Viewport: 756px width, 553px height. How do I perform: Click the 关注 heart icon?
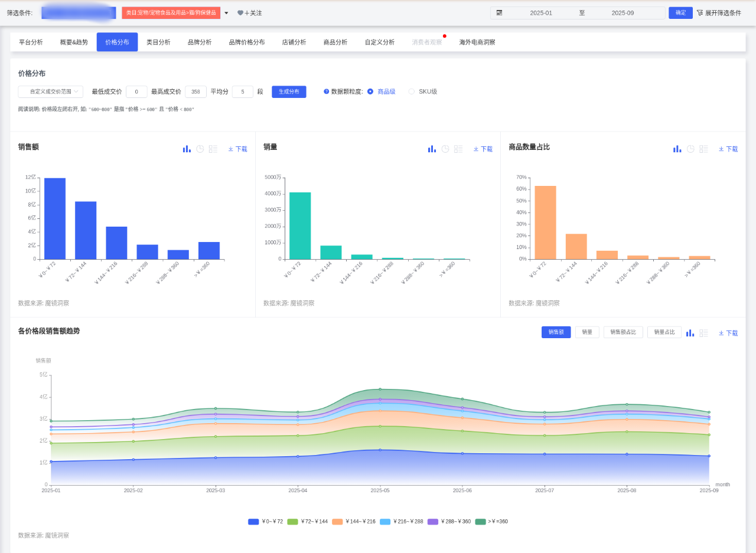coord(240,13)
